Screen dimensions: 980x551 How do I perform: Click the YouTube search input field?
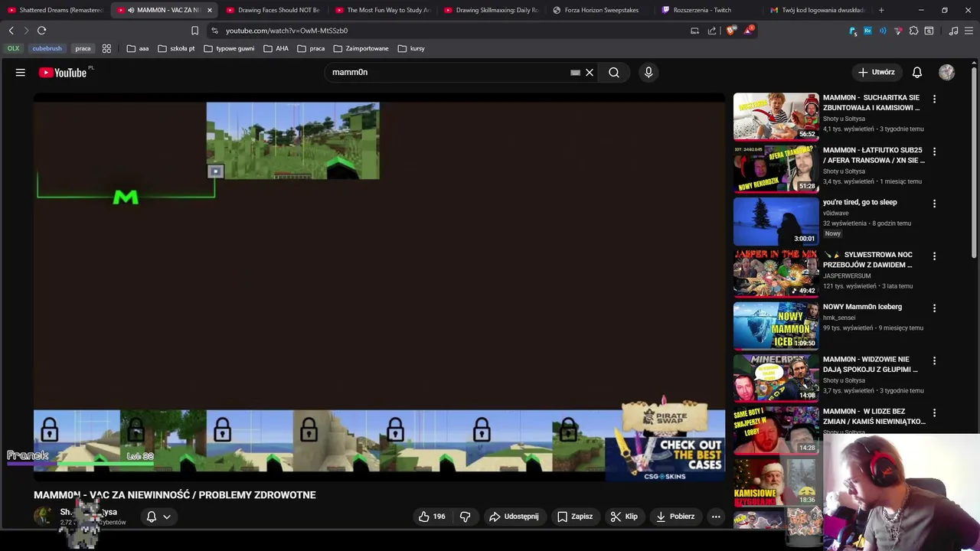[448, 72]
